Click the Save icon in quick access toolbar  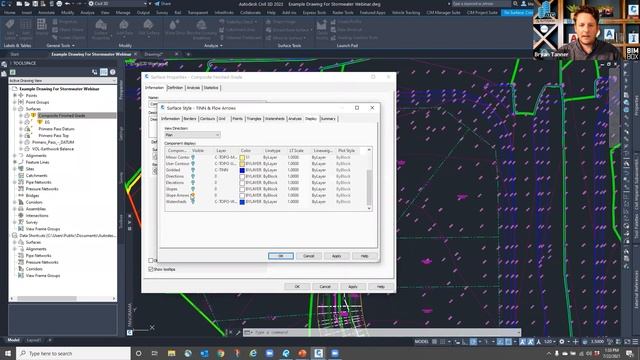[x=35, y=4]
